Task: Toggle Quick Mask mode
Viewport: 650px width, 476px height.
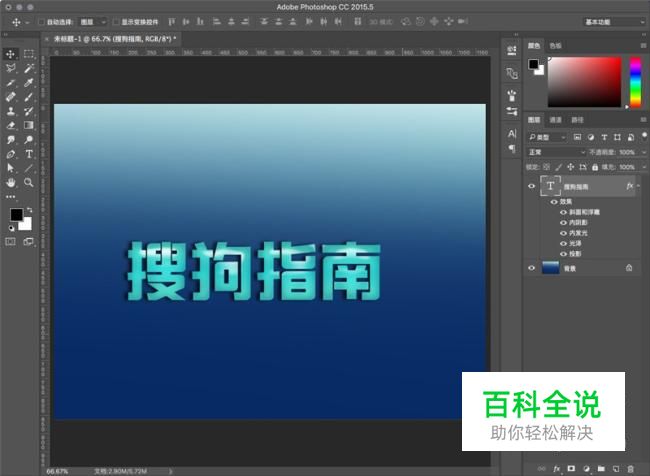Action: click(10, 242)
